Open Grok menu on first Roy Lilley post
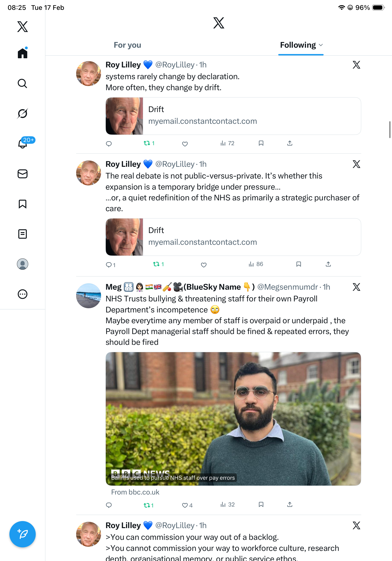This screenshot has height=561, width=392. tap(356, 65)
